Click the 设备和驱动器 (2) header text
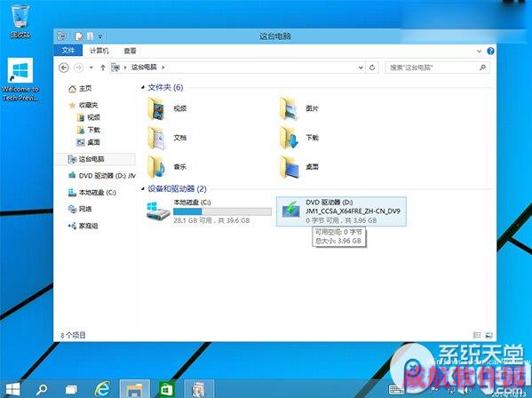The image size is (532, 398). pyautogui.click(x=177, y=188)
